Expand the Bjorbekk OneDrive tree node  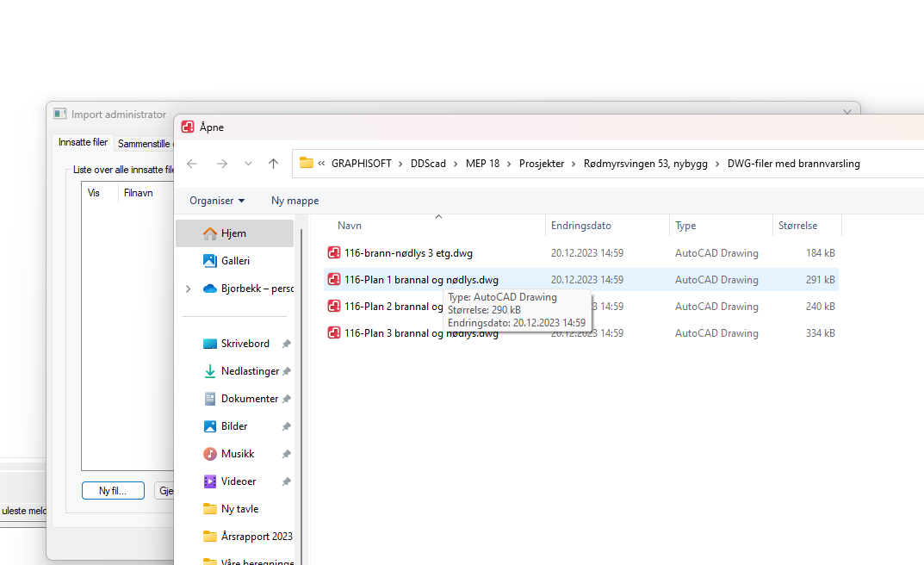pyautogui.click(x=189, y=289)
